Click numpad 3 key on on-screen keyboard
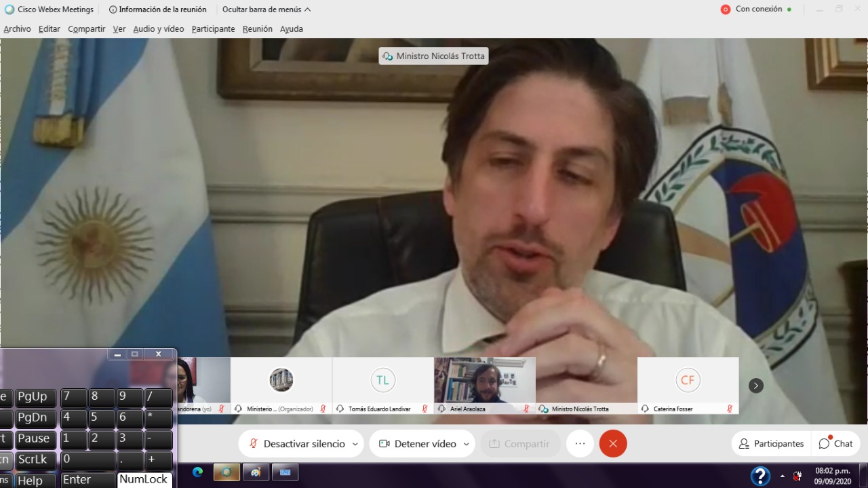 pyautogui.click(x=130, y=440)
